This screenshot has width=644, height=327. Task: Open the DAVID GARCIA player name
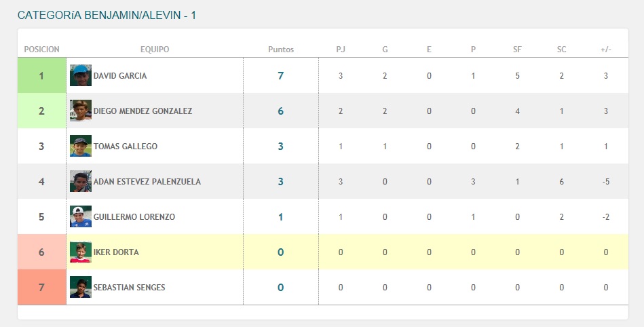[120, 75]
